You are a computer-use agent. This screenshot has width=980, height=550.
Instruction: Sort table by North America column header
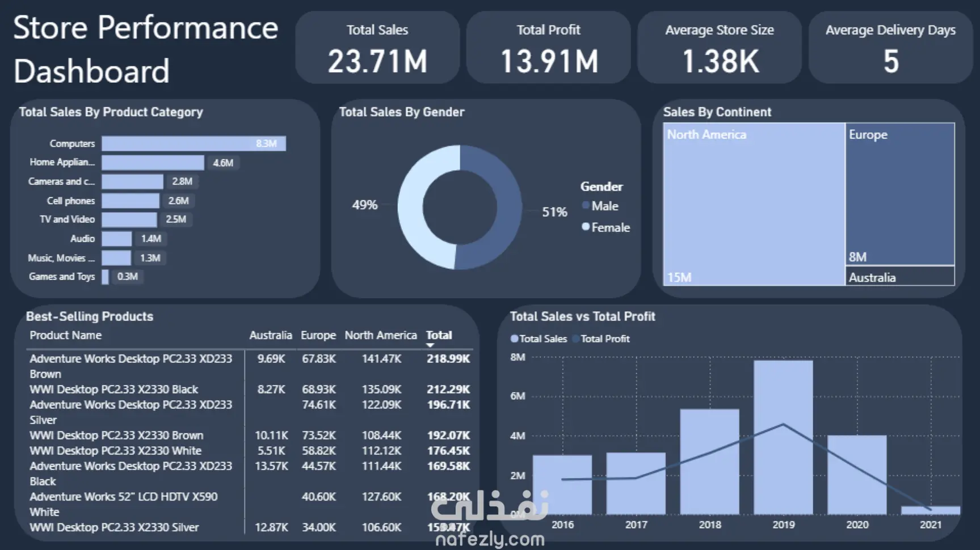click(380, 335)
